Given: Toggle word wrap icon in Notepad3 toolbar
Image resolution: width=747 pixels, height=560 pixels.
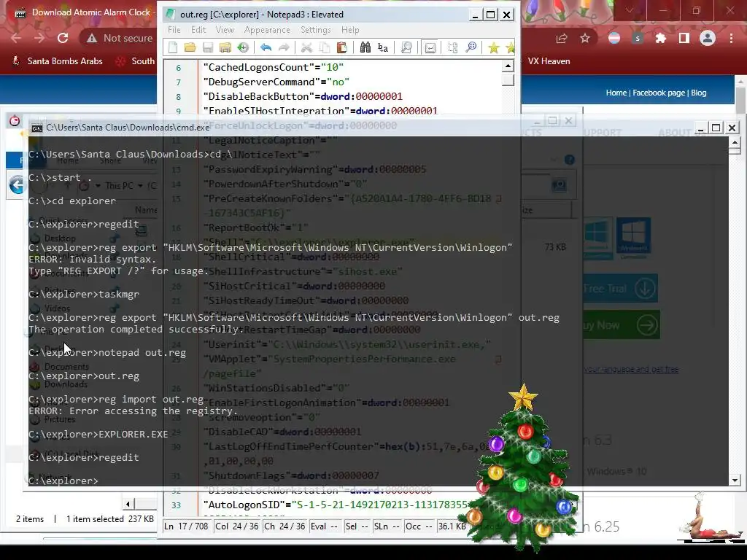Looking at the screenshot, I should pos(430,47).
